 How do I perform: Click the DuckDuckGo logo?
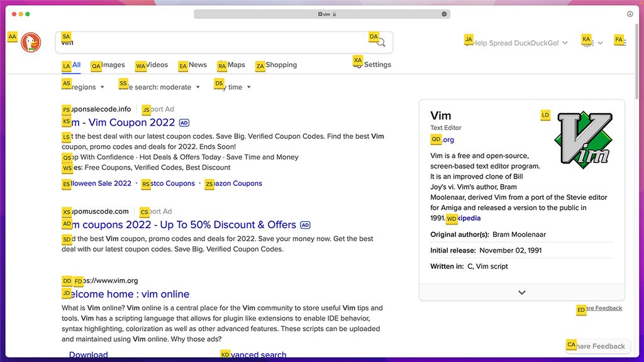click(x=30, y=43)
